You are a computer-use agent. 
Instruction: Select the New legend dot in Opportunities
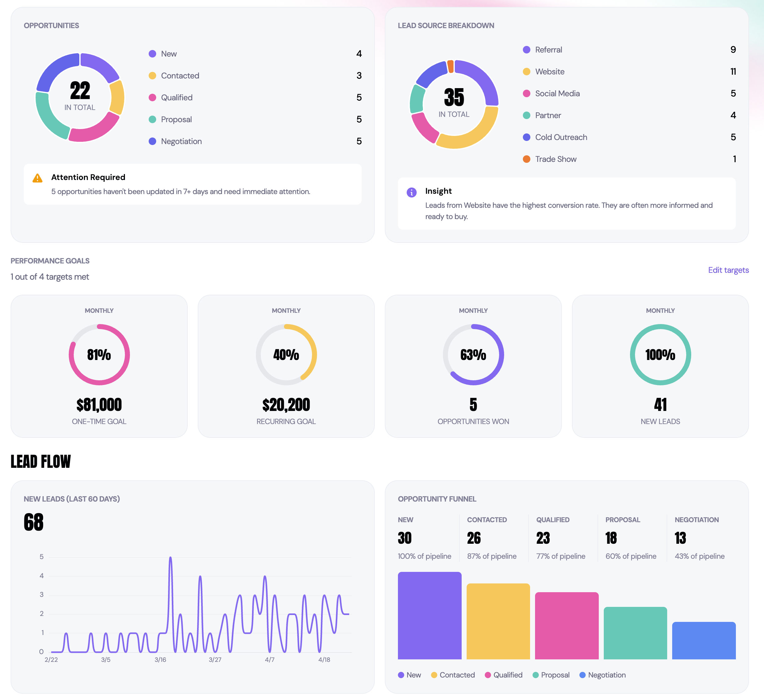[152, 54]
